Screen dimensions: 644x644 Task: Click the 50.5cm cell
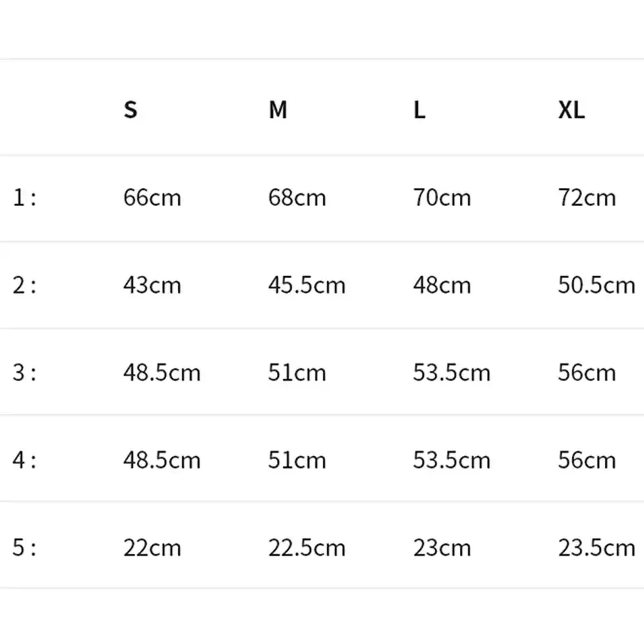point(596,285)
